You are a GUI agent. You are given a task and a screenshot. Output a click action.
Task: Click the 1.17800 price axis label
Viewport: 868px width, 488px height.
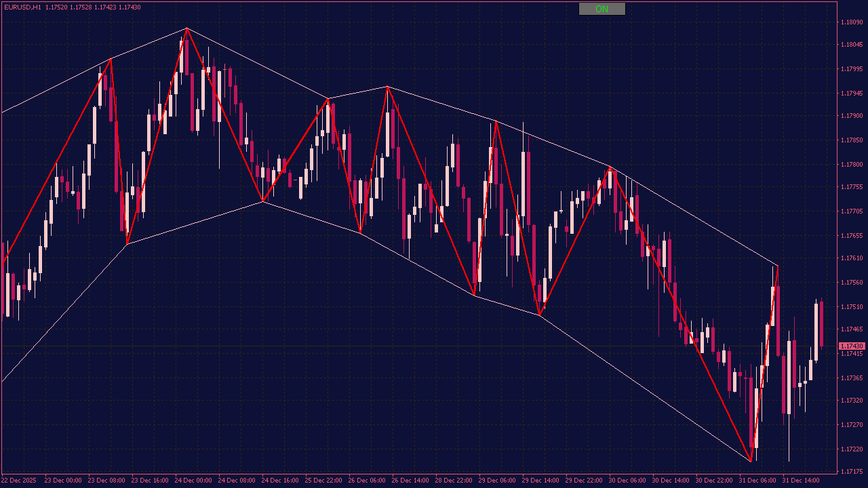click(x=852, y=165)
